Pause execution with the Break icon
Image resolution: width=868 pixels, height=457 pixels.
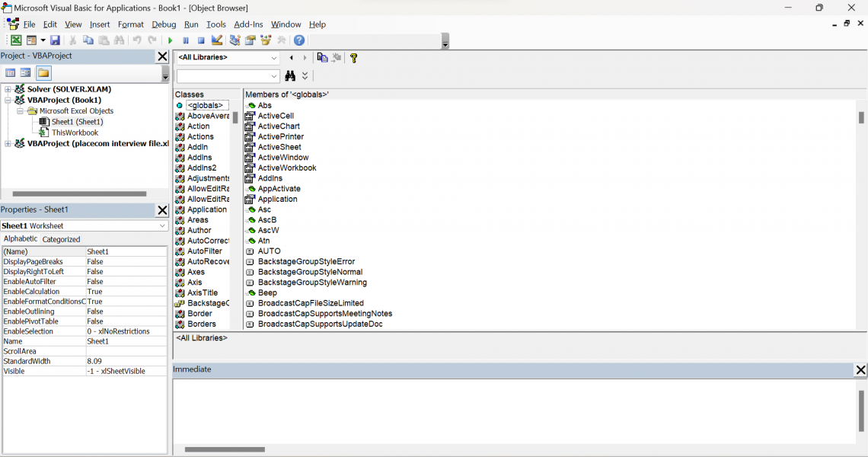[x=185, y=40]
